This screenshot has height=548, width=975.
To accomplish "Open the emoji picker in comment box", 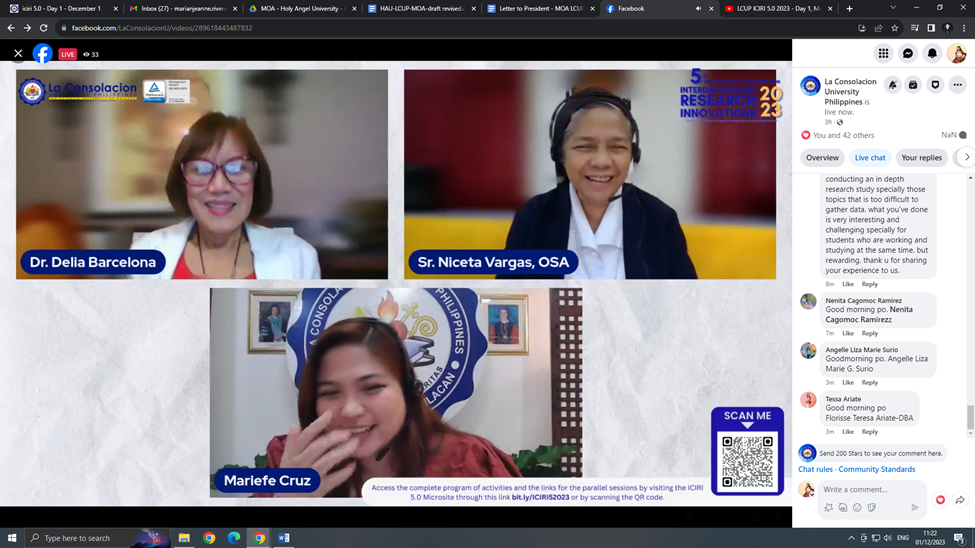I will click(857, 508).
